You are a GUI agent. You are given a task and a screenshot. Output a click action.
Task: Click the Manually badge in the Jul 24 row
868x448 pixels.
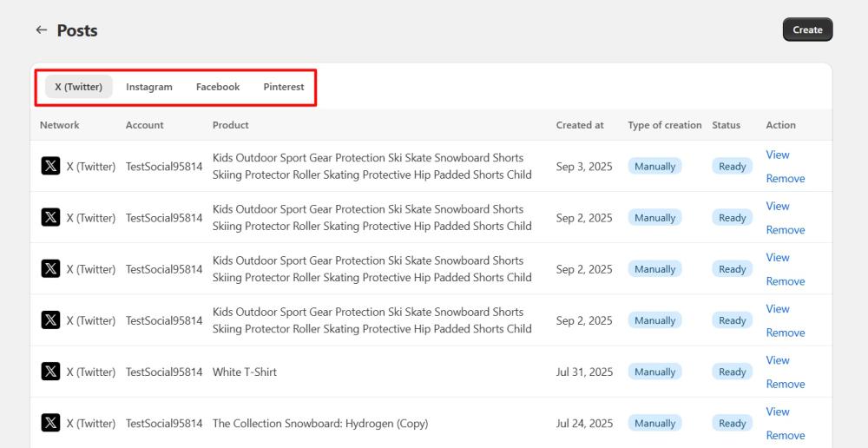pos(654,423)
